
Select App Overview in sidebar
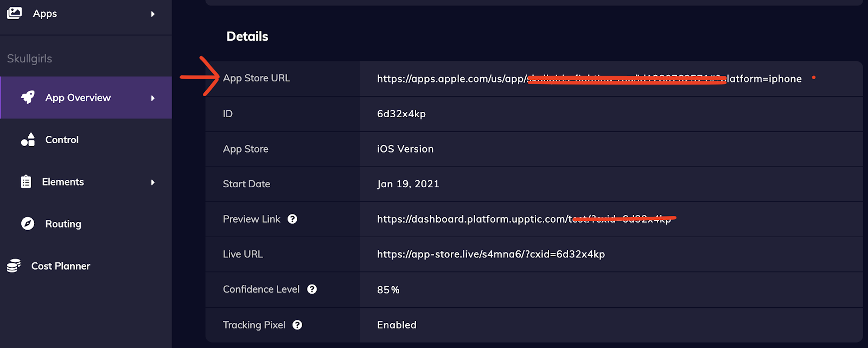[x=86, y=98]
